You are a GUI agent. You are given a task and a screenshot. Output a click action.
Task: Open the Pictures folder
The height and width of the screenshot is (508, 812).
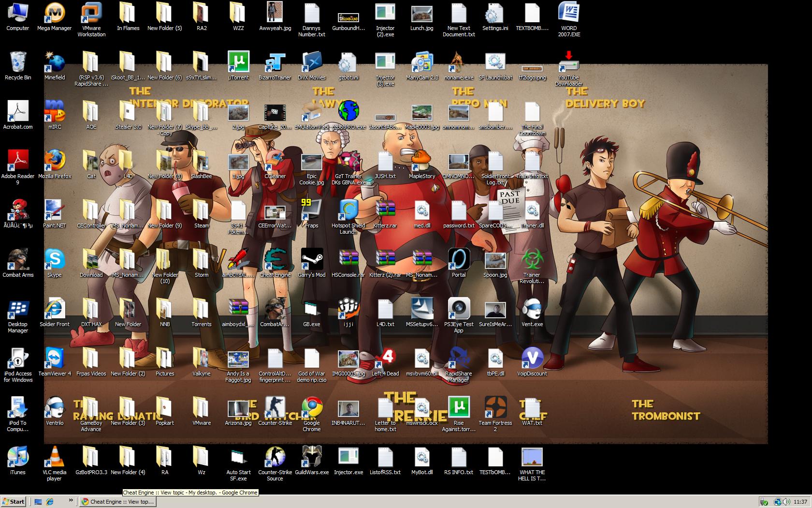coord(165,362)
